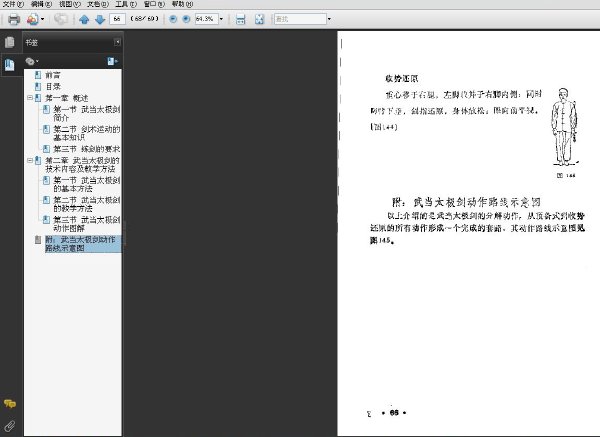This screenshot has height=437, width=600.
Task: Select the 第一章 概述 bookmark
Action: (x=67, y=98)
